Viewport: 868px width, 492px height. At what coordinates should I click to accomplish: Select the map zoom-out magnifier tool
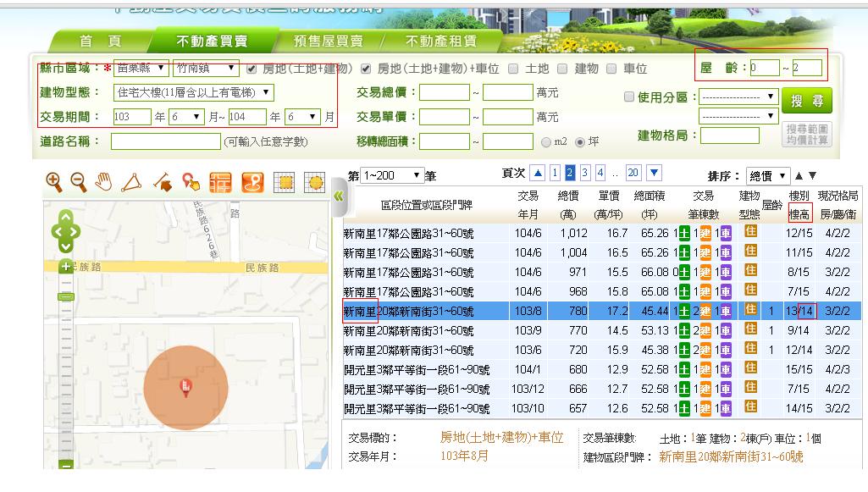79,181
